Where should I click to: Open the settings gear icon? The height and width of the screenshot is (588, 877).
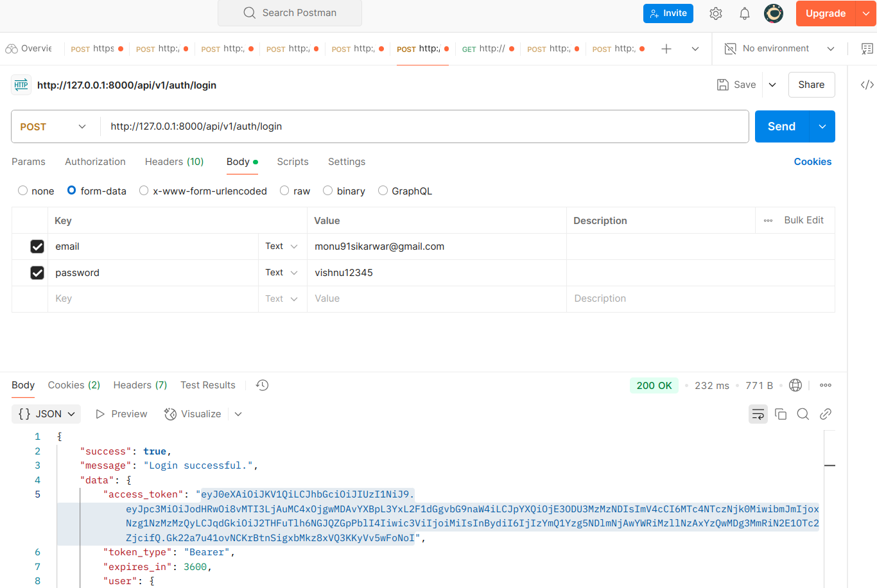tap(716, 13)
